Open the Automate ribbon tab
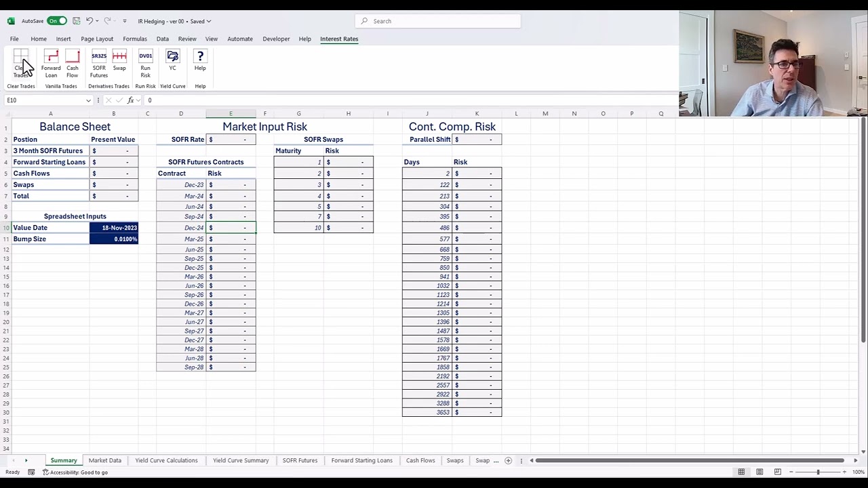The image size is (868, 488). click(x=240, y=39)
